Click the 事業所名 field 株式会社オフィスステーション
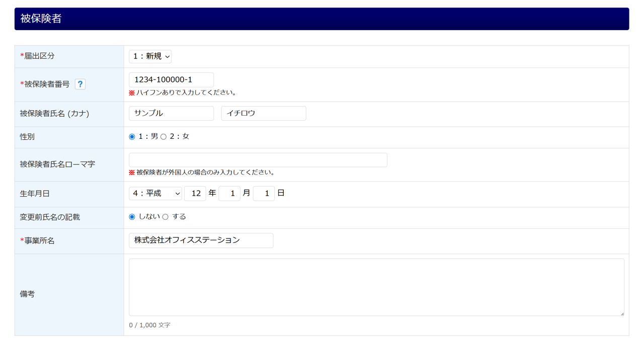 pos(201,240)
